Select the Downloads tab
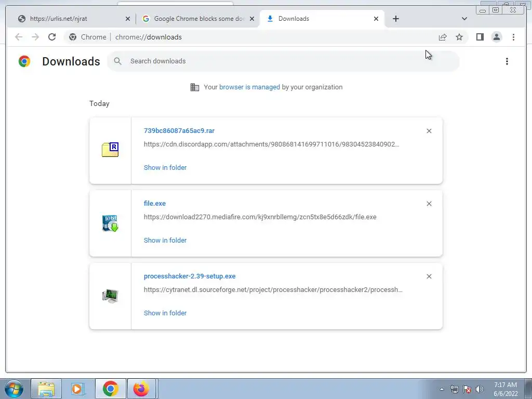 [322, 19]
